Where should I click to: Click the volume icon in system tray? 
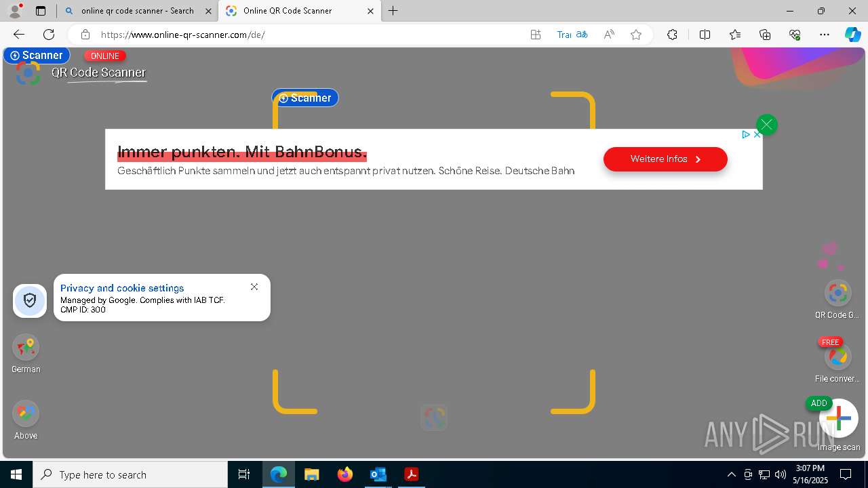781,474
